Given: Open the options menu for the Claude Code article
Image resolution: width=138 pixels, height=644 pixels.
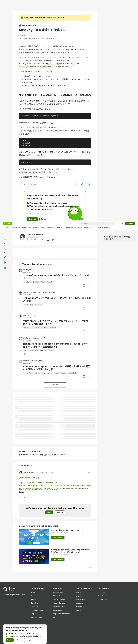Looking at the screenshot, I should (89, 377).
